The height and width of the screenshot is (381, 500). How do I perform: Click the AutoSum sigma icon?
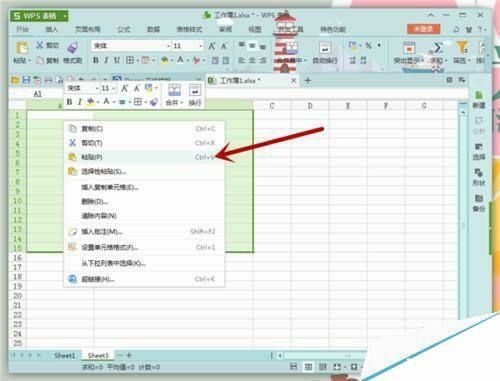pos(438,48)
